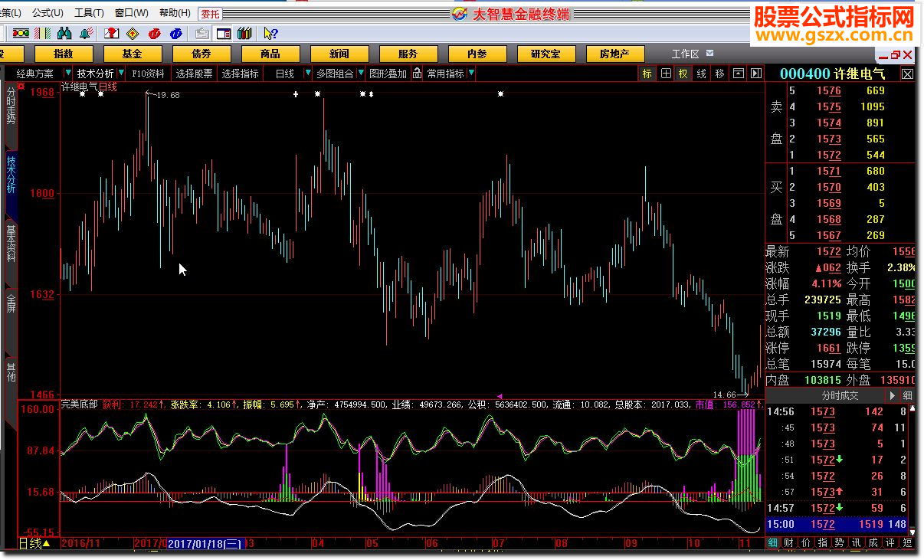Viewport: 924px width, 560px height.
Task: Click the traffic-light signal toolbar icon
Action: coord(22,33)
